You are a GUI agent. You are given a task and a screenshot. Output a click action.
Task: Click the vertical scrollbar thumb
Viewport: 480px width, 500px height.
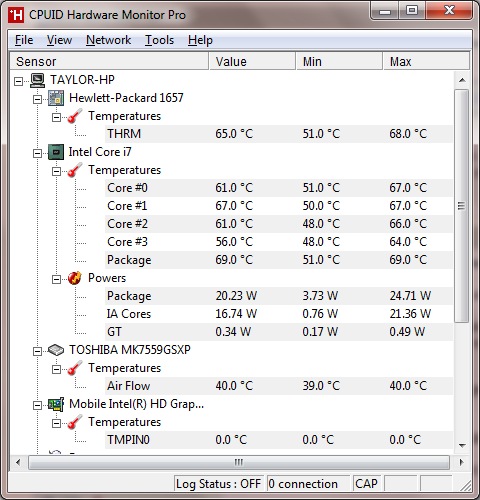pos(462,206)
